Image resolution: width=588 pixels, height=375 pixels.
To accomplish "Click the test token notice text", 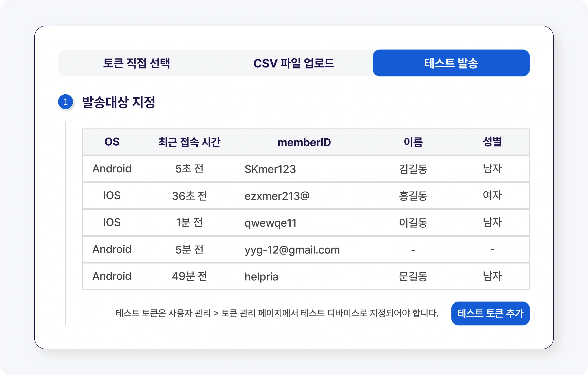I will click(277, 313).
